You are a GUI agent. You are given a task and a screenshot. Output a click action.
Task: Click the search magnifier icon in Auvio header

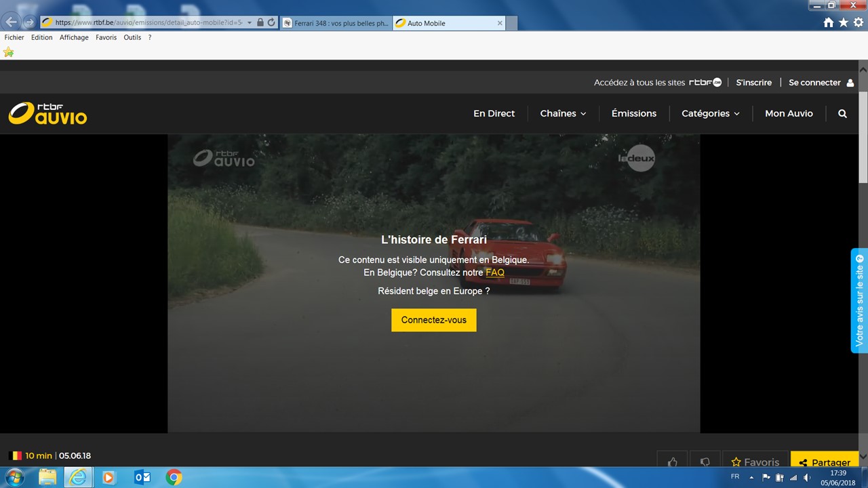[x=842, y=114]
